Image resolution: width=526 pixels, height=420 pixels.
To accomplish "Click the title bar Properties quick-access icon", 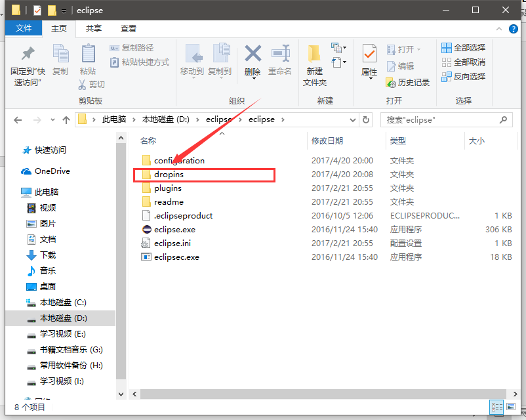I will click(x=37, y=10).
